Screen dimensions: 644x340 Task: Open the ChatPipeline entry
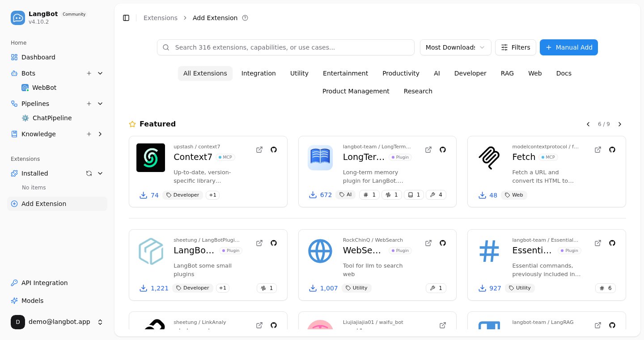point(63,118)
